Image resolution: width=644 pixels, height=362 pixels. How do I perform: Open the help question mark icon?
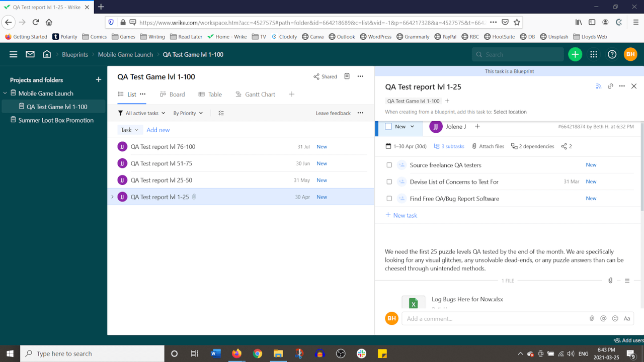click(x=612, y=54)
